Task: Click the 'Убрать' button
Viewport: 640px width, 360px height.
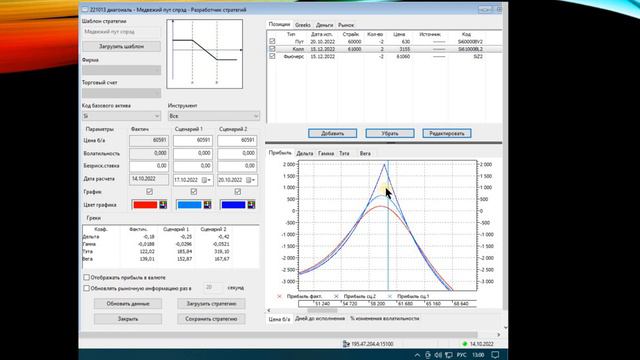Action: (390, 133)
